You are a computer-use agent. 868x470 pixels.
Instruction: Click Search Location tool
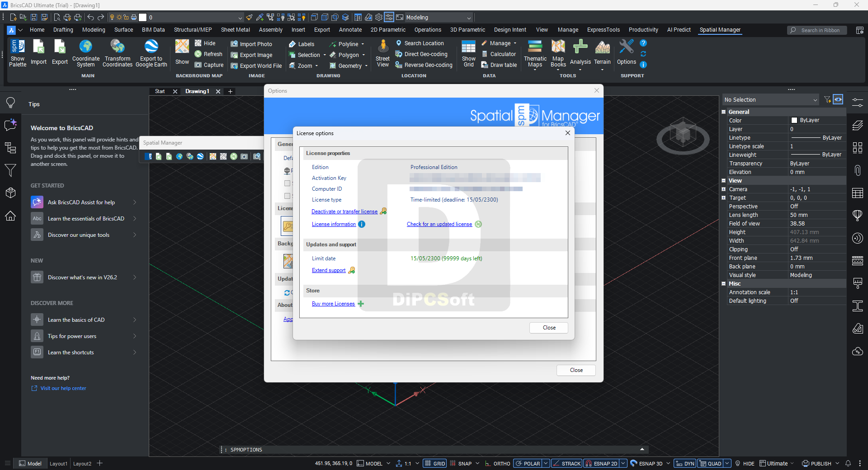[x=420, y=43]
